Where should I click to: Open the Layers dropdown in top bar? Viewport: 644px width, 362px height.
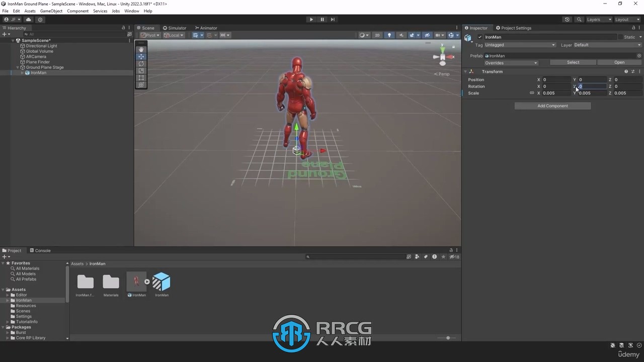(599, 19)
